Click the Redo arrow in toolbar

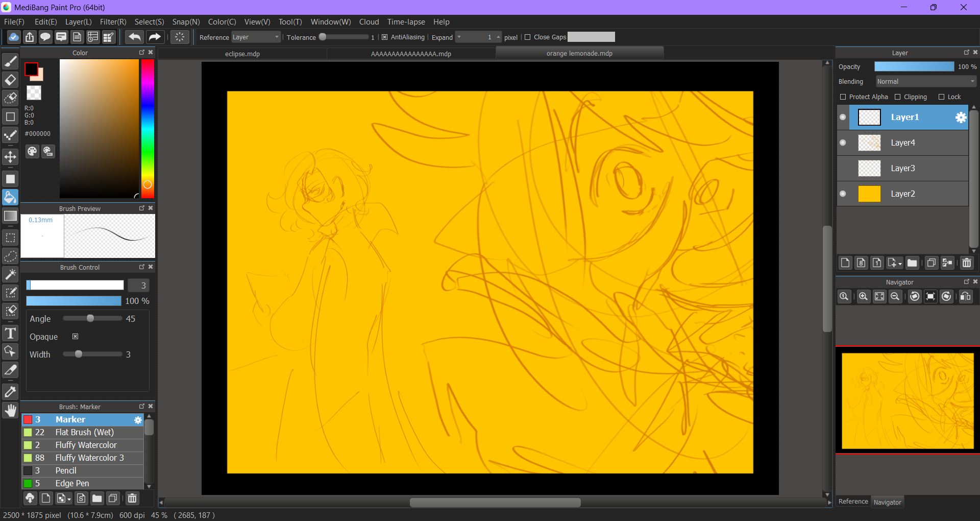coord(154,37)
